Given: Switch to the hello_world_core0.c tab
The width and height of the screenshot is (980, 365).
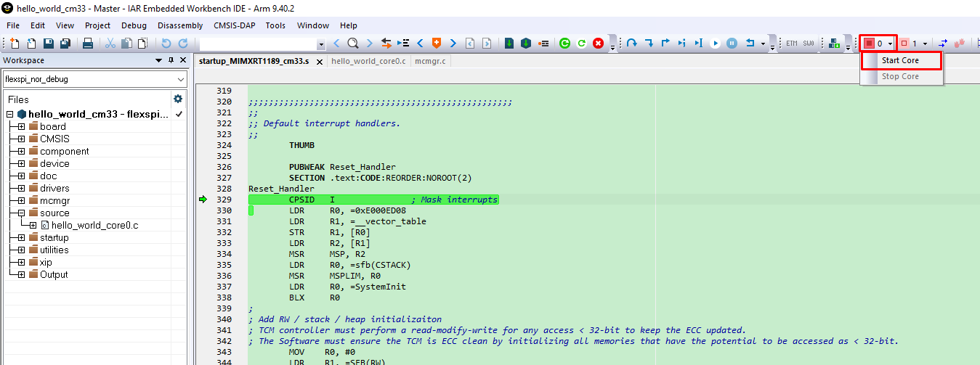Looking at the screenshot, I should (368, 61).
